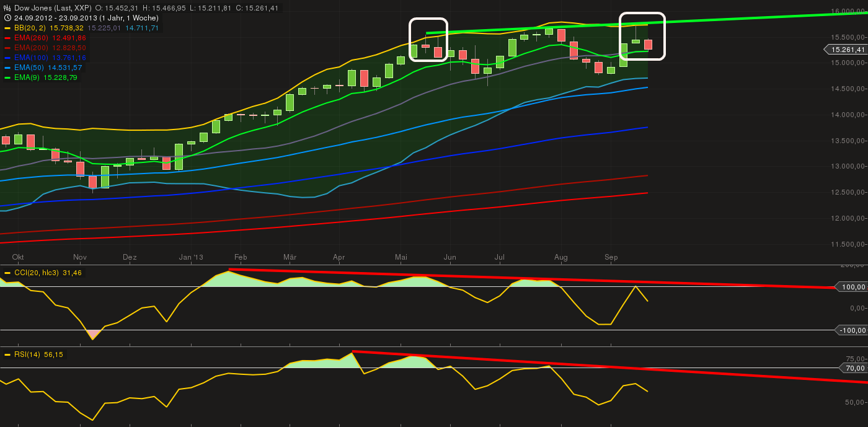Click the Jan '13 label on the time axis
Screen dimensions: 868x427
point(192,257)
